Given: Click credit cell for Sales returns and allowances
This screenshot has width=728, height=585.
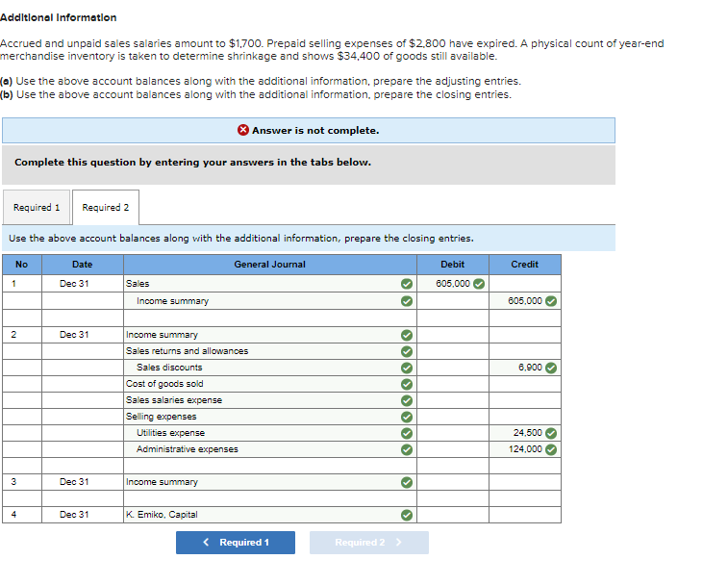Looking at the screenshot, I should (525, 351).
